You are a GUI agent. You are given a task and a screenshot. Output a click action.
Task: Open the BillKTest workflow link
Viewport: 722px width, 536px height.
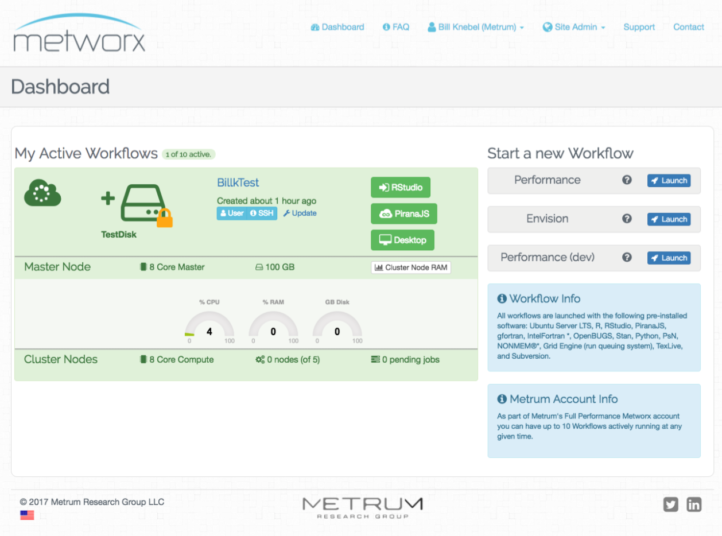[238, 183]
